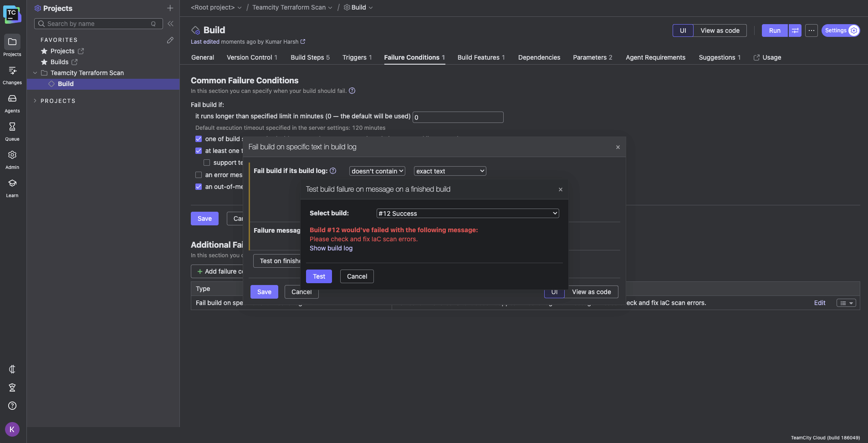
Task: Click the feedback icon above the trophy icon
Action: click(x=12, y=369)
